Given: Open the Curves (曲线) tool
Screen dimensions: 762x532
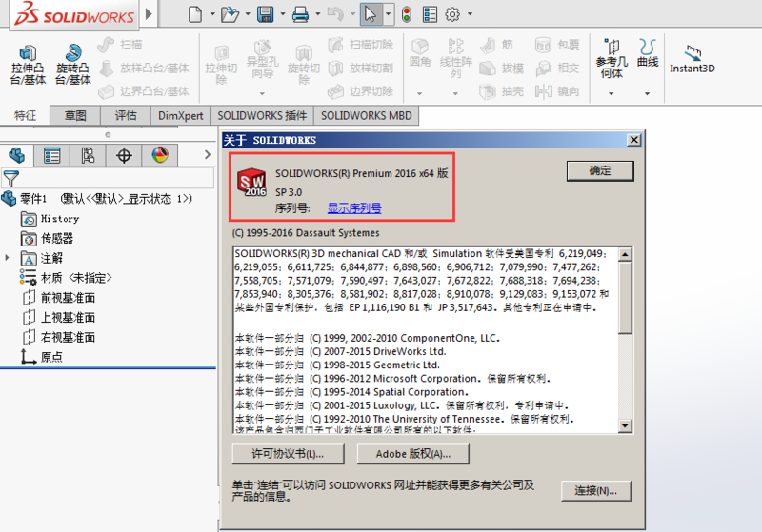Looking at the screenshot, I should (648, 53).
